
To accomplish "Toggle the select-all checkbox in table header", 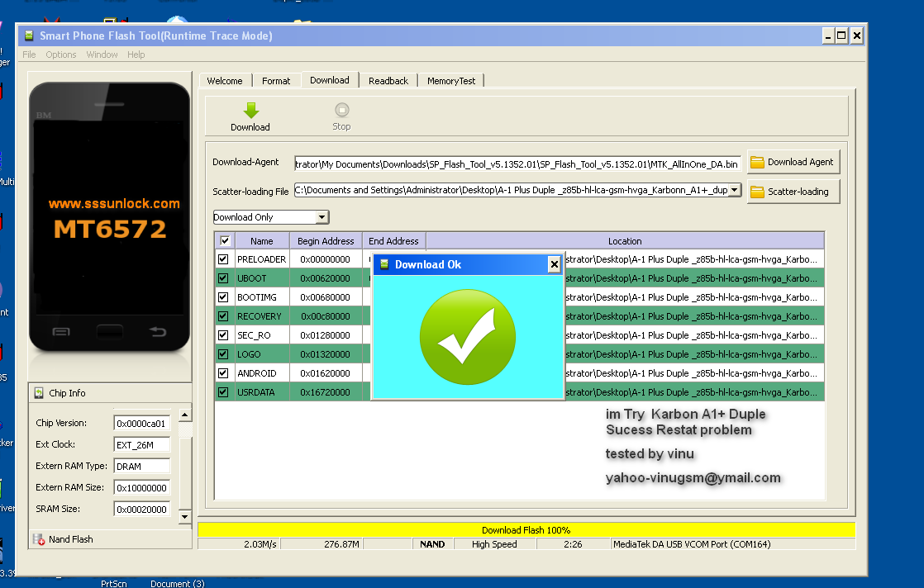I will point(225,240).
